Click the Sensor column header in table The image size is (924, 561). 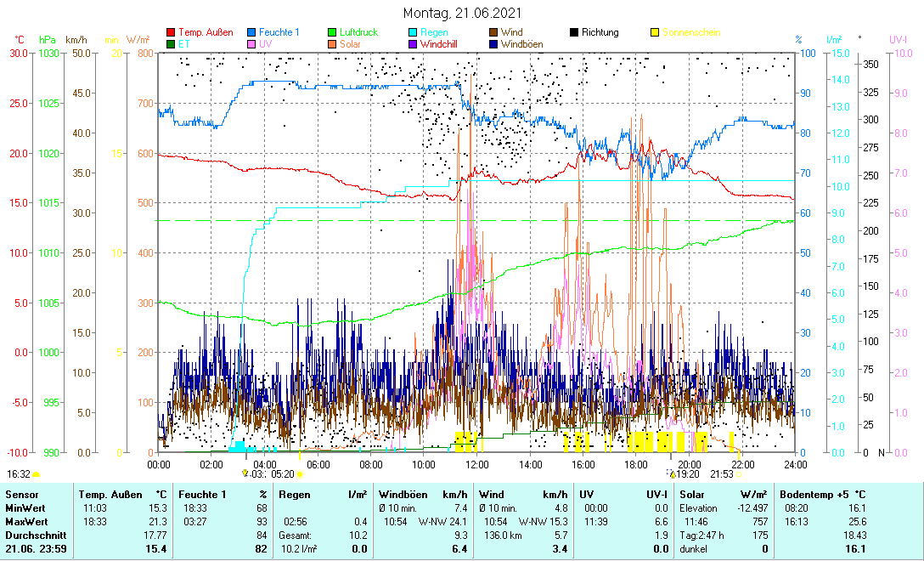point(21,494)
